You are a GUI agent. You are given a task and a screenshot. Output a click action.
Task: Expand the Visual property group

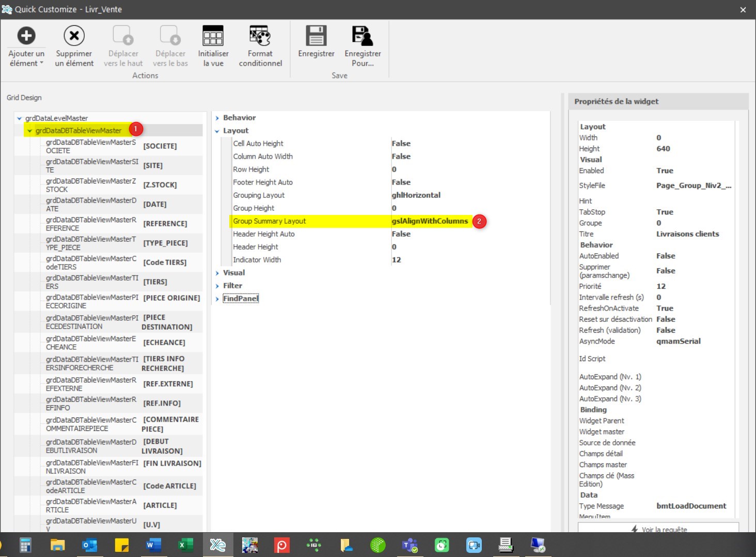click(x=217, y=273)
